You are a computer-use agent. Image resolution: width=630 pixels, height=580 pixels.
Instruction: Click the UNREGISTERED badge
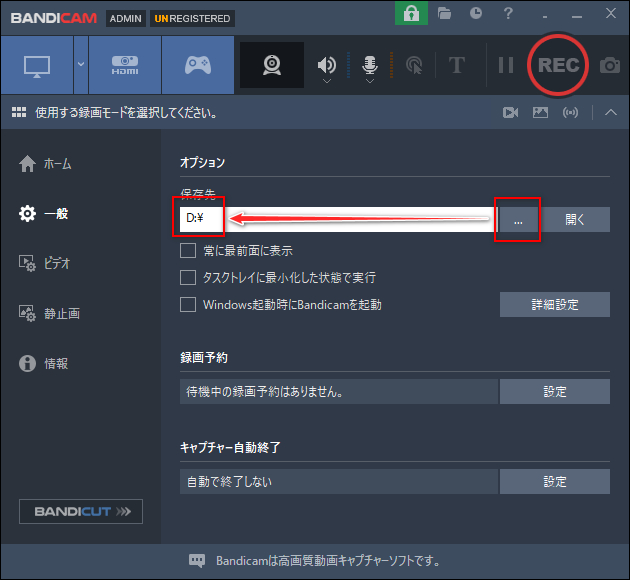(x=192, y=18)
